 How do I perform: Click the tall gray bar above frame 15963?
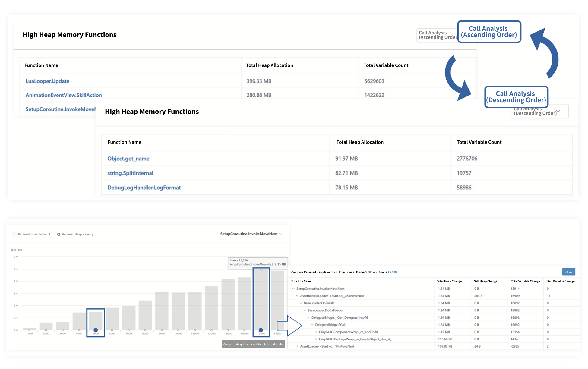(x=277, y=300)
